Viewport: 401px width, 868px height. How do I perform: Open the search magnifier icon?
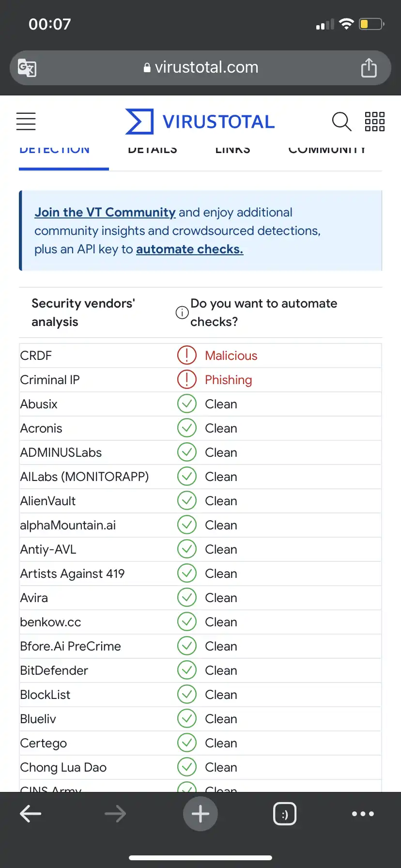coord(341,122)
